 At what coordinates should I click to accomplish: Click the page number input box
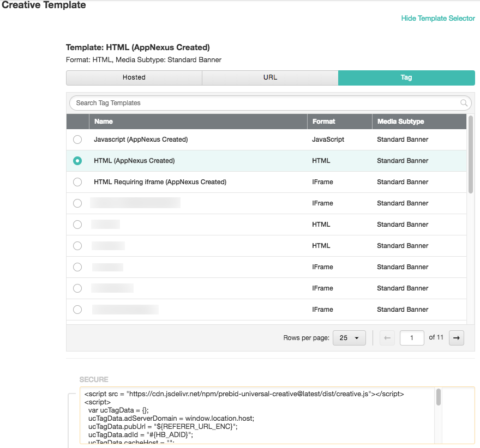pos(412,338)
